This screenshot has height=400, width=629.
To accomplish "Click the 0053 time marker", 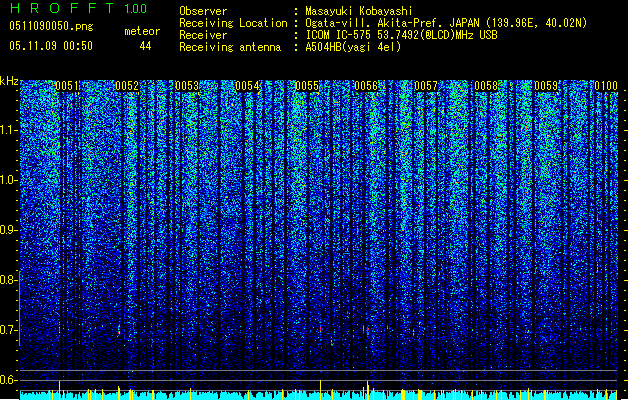I will pos(187,86).
